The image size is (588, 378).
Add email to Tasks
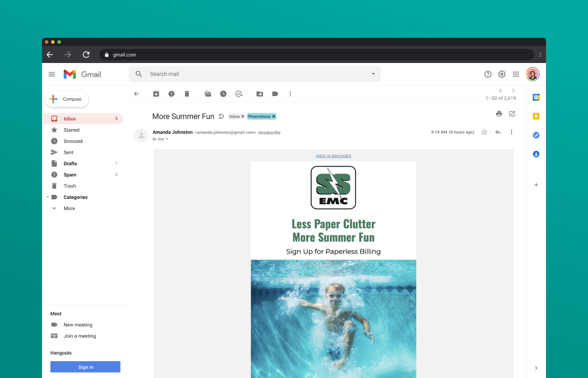[239, 94]
